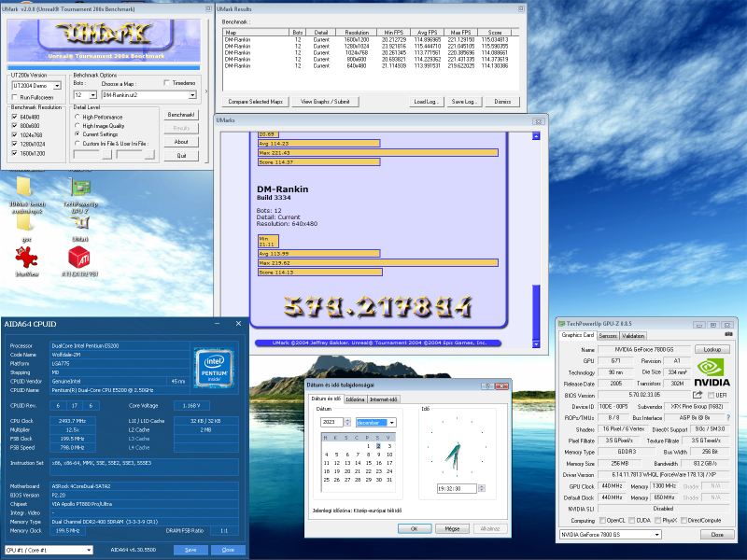747x560 pixels.
Task: Click the UMark graph scrollbar thumb
Action: (x=536, y=312)
